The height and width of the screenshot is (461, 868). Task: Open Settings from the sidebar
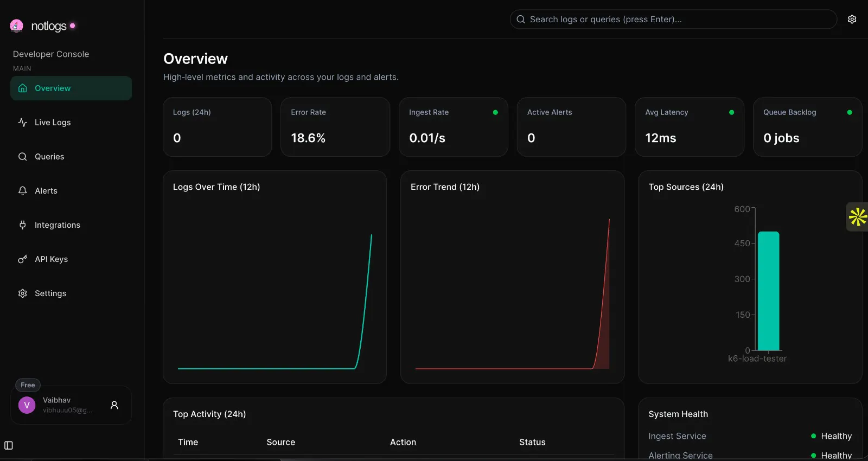pyautogui.click(x=71, y=293)
